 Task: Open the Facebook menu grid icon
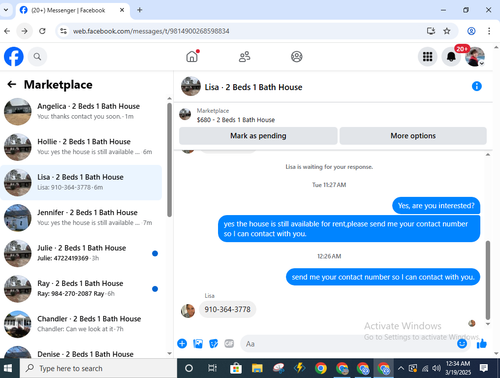tap(427, 56)
